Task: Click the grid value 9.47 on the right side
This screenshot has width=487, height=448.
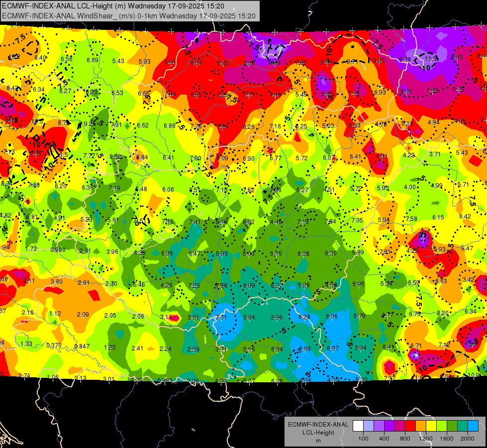Action: coord(467,248)
